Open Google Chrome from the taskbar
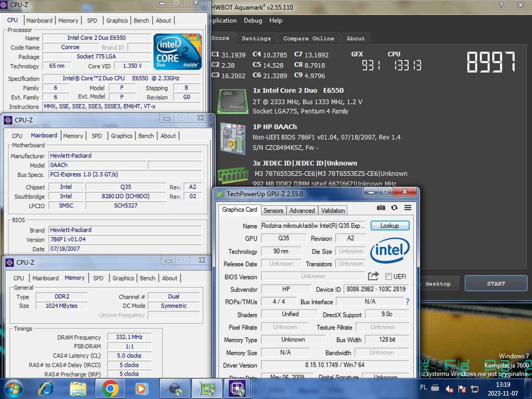This screenshot has width=532, height=399. tap(110, 389)
